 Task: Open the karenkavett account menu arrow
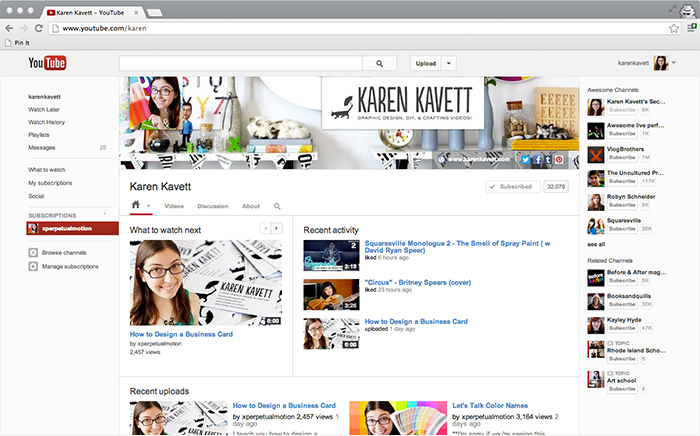674,62
